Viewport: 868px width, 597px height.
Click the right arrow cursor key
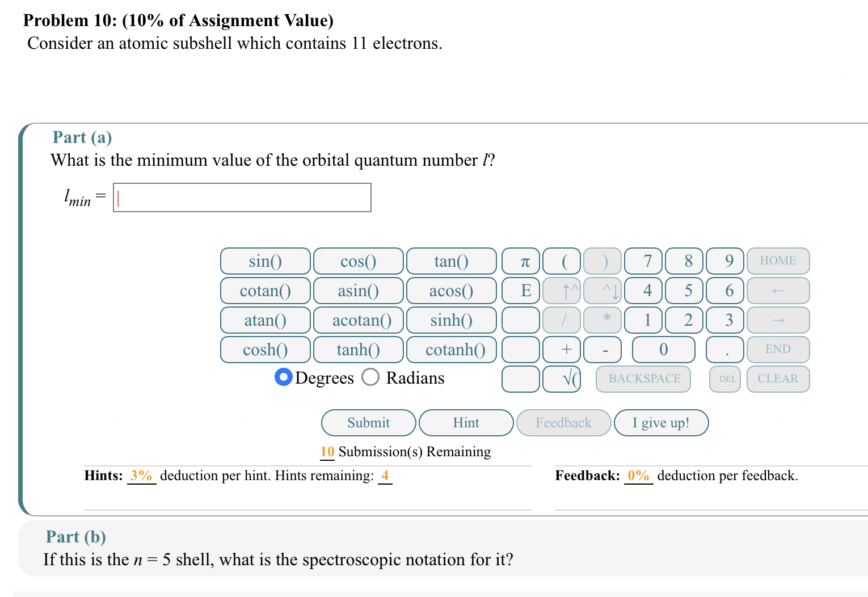click(x=778, y=320)
